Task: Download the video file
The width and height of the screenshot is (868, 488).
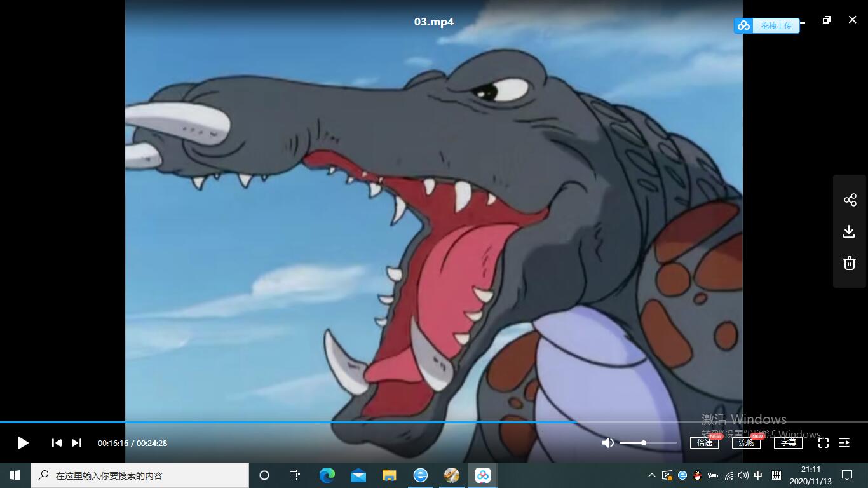Action: coord(850,231)
